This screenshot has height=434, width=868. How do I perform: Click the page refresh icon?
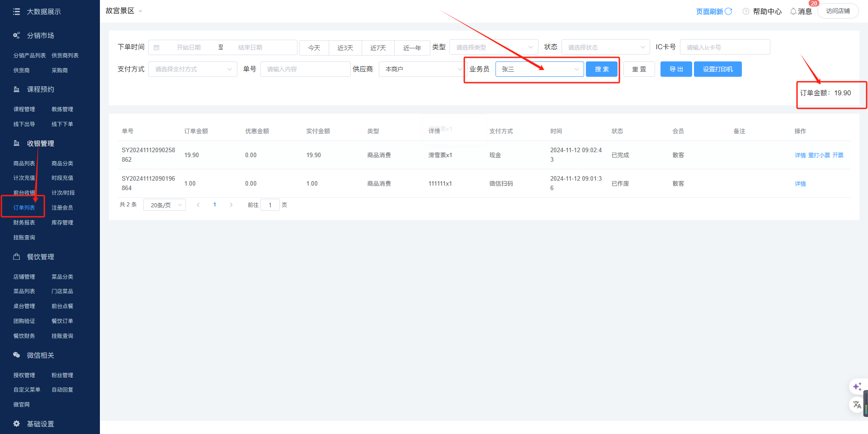point(728,11)
